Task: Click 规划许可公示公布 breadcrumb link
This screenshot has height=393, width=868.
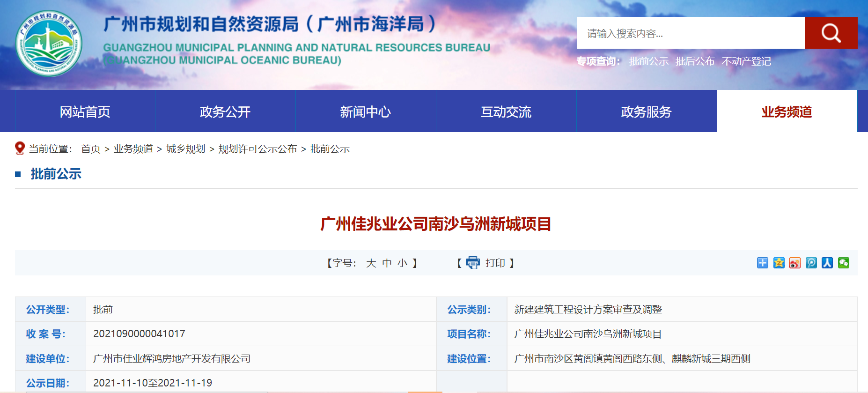Action: click(258, 149)
